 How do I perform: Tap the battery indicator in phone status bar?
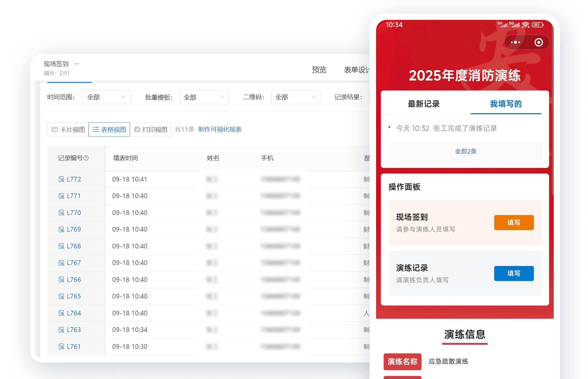click(537, 25)
